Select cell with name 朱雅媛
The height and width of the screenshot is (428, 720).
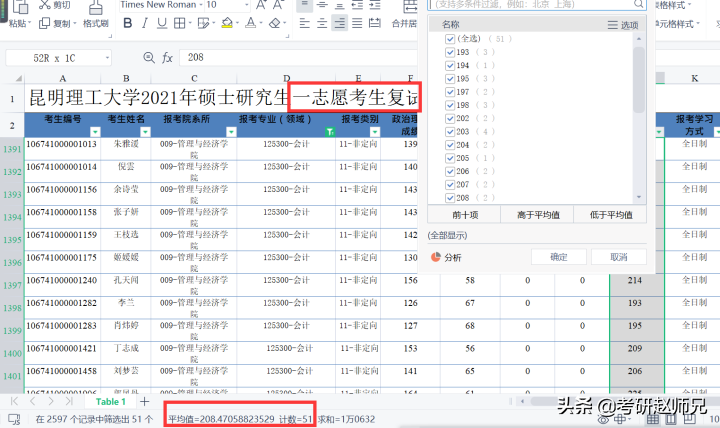126,149
